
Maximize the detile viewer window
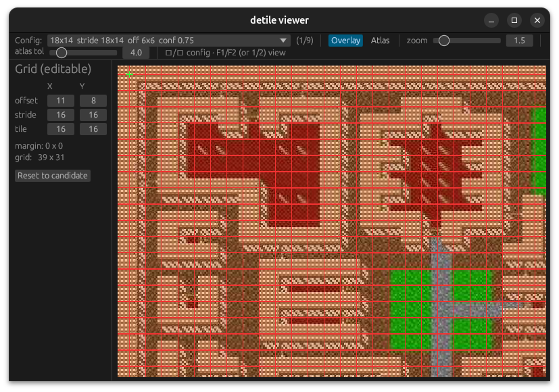click(x=514, y=20)
